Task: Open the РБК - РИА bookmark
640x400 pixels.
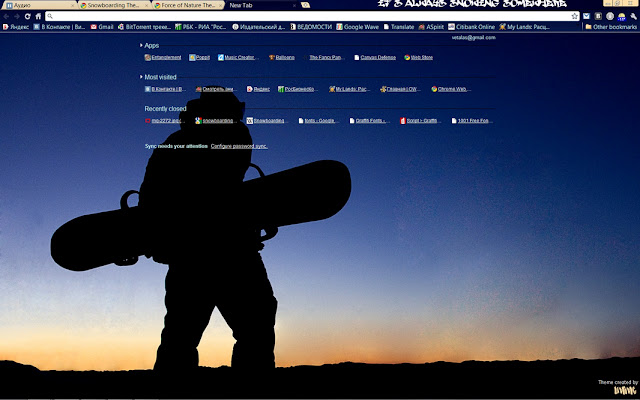Action: pyautogui.click(x=201, y=27)
